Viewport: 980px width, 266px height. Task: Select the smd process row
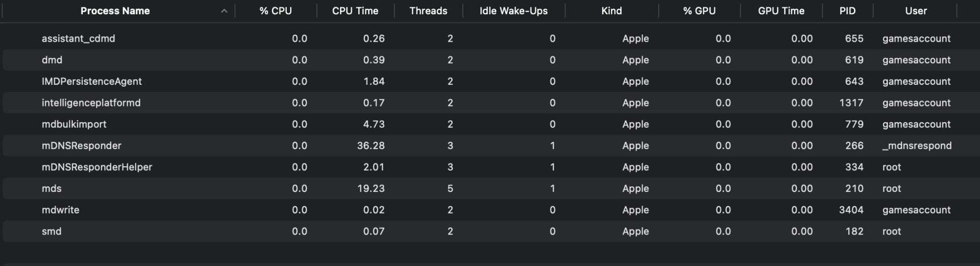[51, 232]
